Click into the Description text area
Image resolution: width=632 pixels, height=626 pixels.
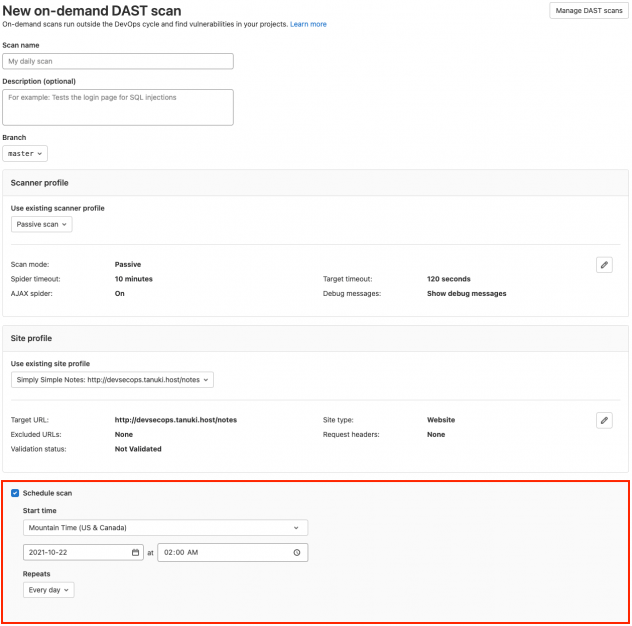pos(118,107)
